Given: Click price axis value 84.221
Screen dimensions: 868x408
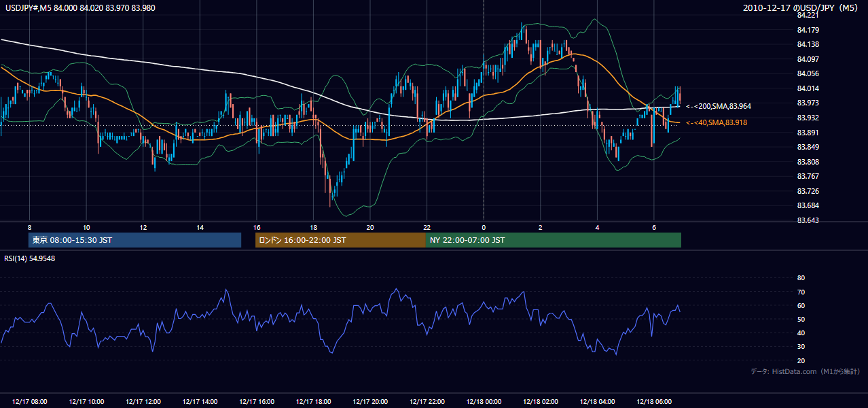Looking at the screenshot, I should pyautogui.click(x=808, y=16).
